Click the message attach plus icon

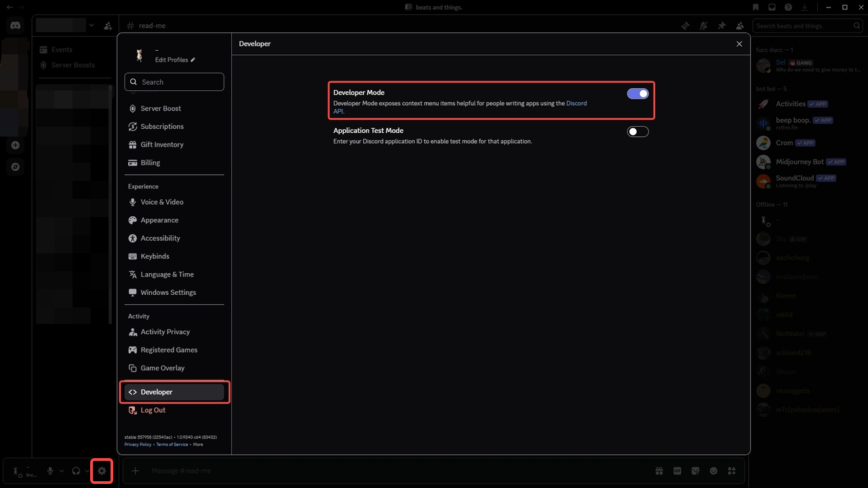click(x=135, y=471)
